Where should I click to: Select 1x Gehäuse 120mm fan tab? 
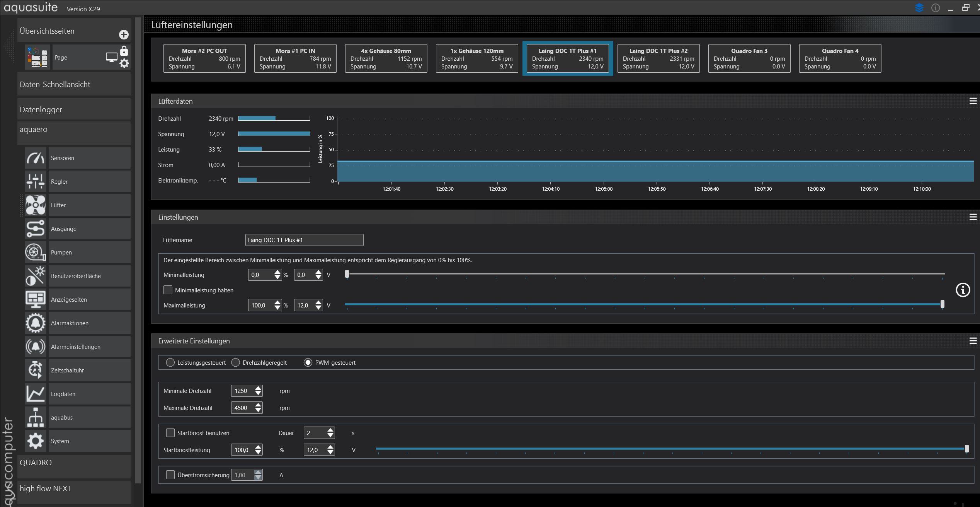477,58
